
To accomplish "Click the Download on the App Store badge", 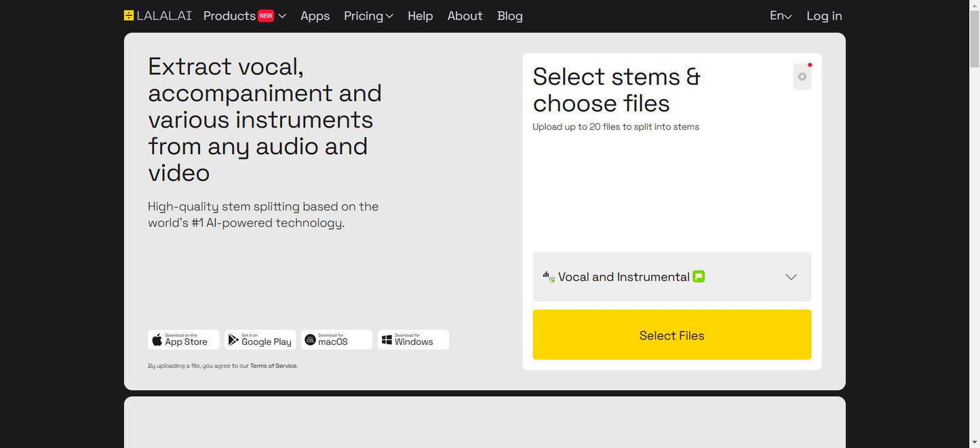I will [184, 339].
